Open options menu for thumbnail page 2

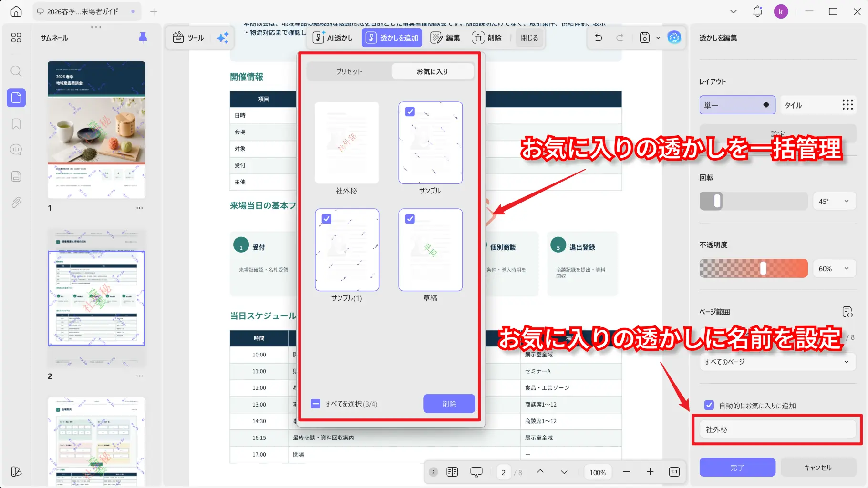[139, 376]
